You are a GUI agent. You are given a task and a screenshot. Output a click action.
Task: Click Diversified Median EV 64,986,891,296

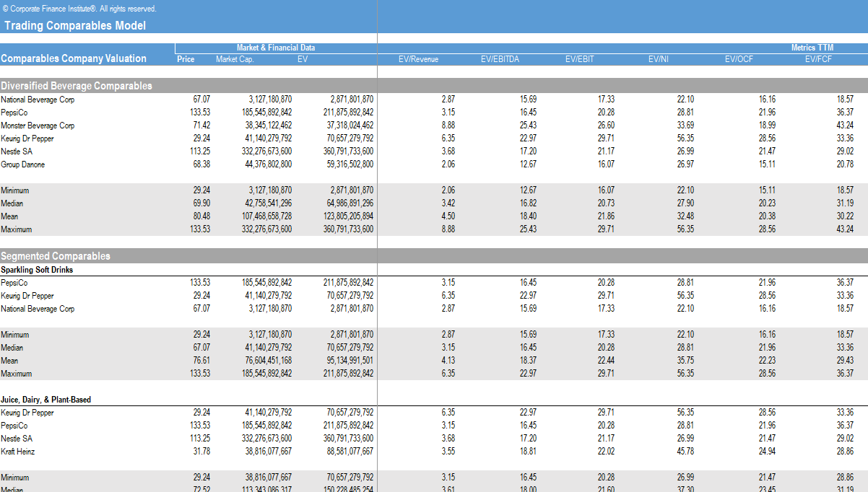click(350, 203)
